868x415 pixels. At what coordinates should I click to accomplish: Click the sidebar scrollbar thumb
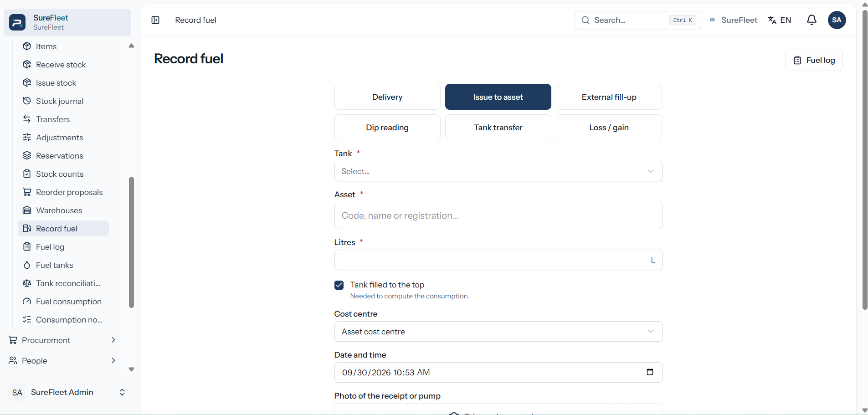pyautogui.click(x=132, y=242)
